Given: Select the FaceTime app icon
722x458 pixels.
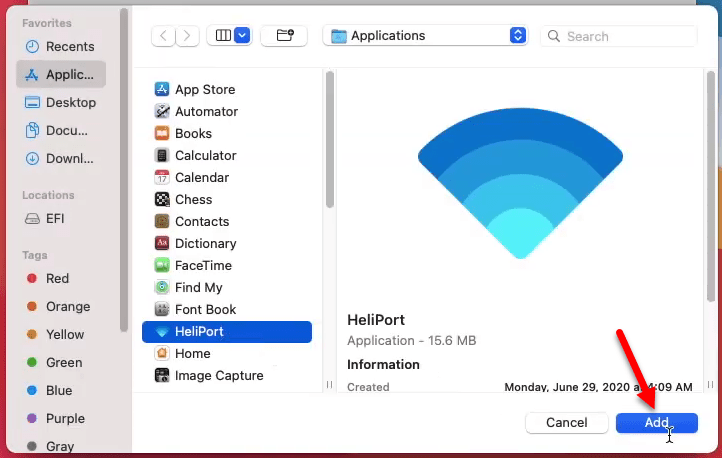Looking at the screenshot, I should click(162, 265).
